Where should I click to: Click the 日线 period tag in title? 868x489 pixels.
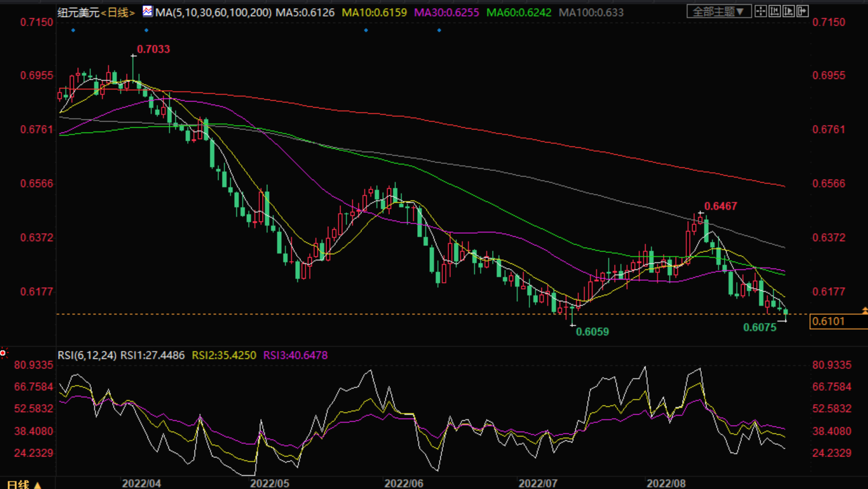point(118,12)
